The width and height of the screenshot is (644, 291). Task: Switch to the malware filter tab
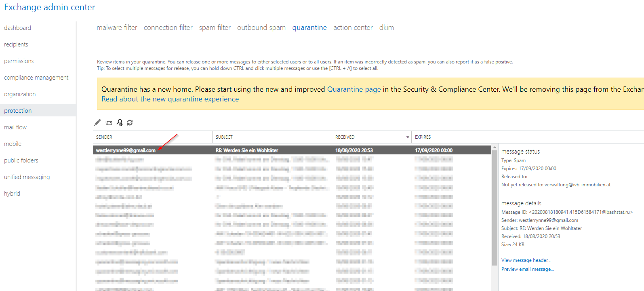117,27
